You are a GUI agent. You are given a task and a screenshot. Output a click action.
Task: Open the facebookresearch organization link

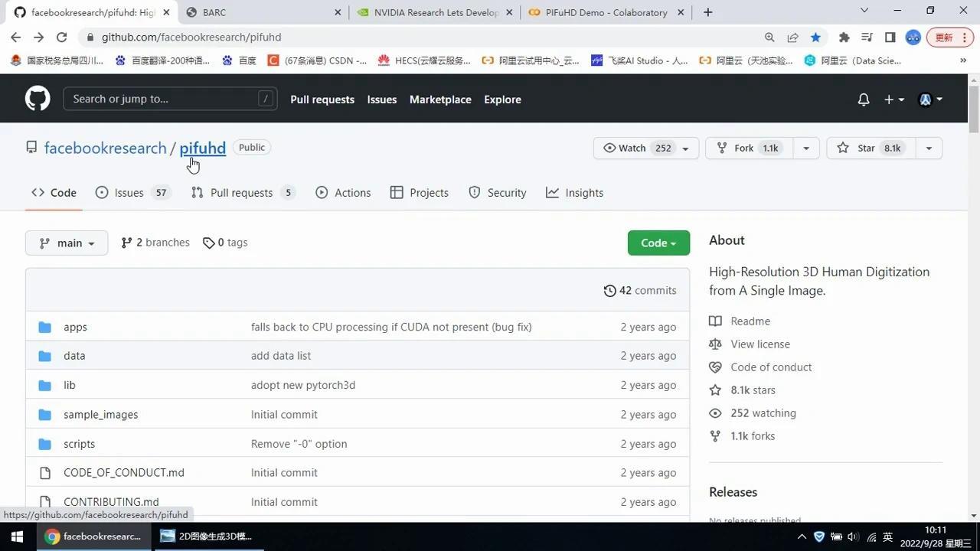[105, 148]
